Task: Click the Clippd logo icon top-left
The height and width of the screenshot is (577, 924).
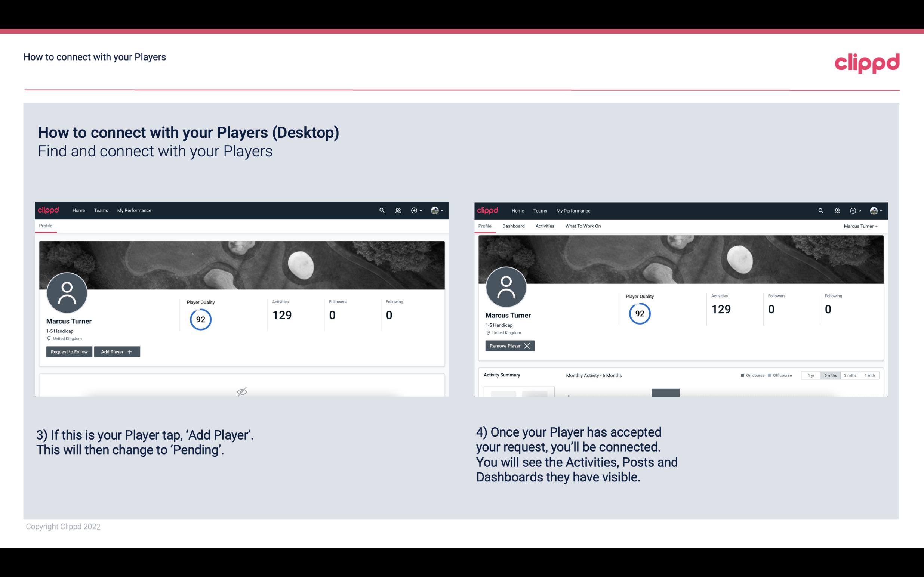Action: tap(49, 210)
